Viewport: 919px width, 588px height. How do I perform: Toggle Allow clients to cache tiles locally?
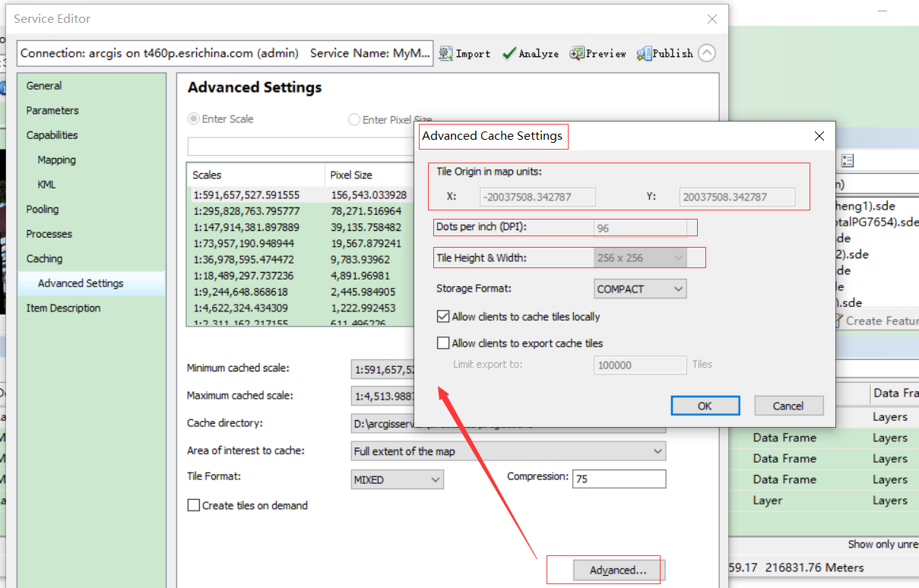tap(443, 317)
